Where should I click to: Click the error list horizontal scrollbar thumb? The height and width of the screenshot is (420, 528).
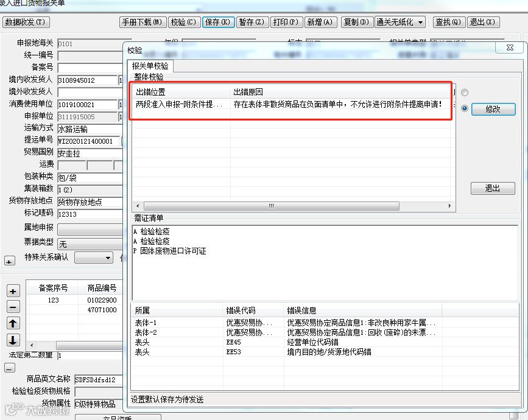(x=272, y=206)
